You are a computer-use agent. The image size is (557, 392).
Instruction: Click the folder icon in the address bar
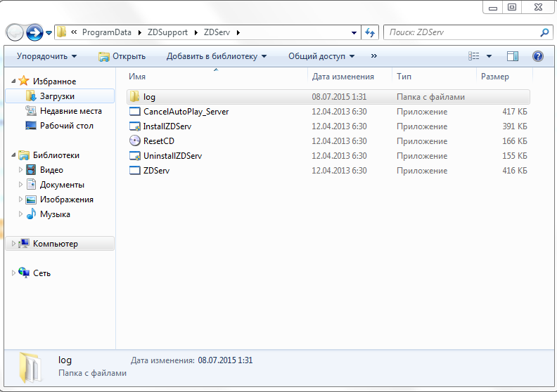coord(61,32)
